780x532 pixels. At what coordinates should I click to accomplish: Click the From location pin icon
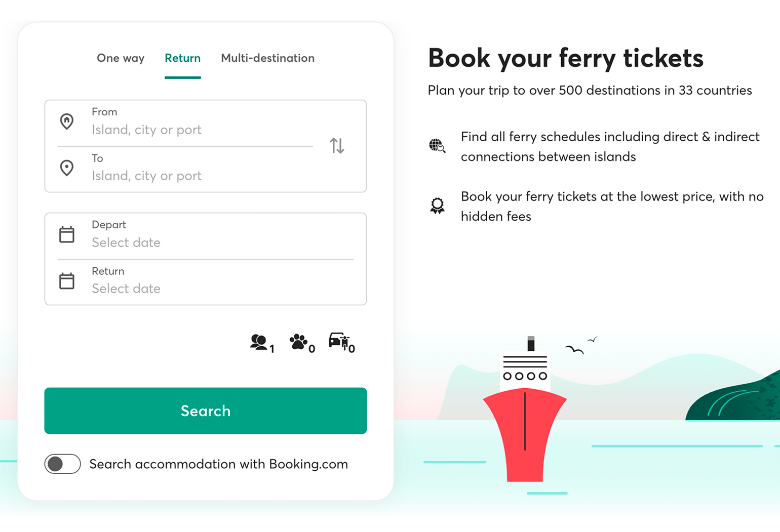click(x=67, y=121)
